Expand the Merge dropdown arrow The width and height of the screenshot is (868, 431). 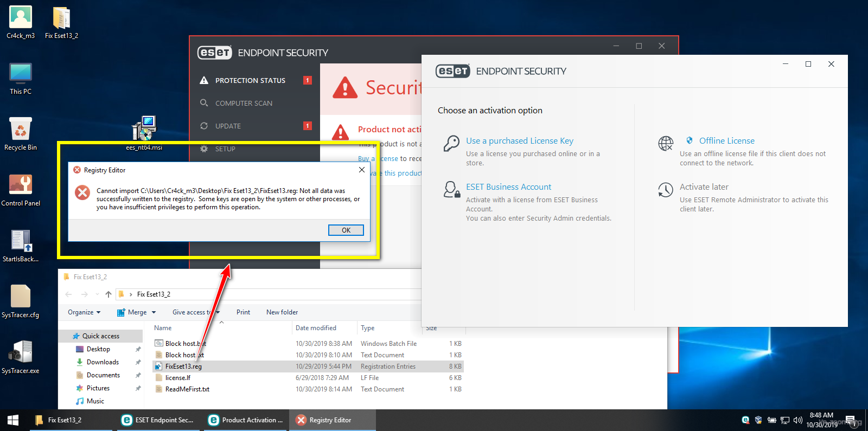tap(154, 312)
